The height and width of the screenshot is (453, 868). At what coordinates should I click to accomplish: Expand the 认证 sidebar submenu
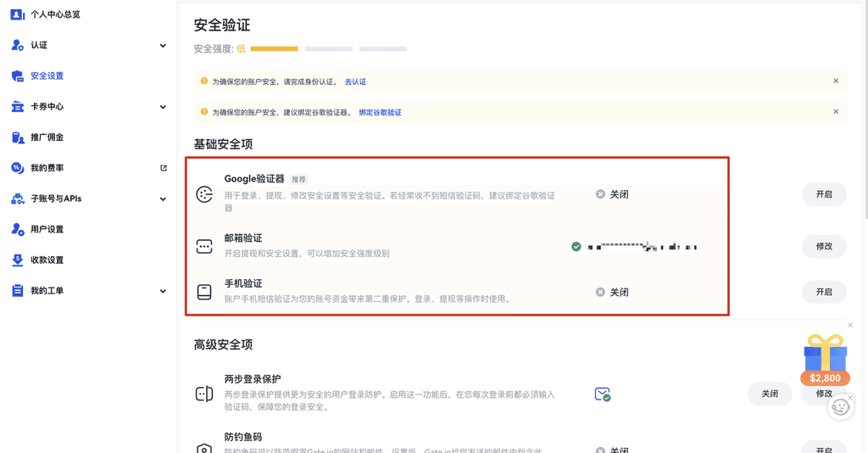163,46
